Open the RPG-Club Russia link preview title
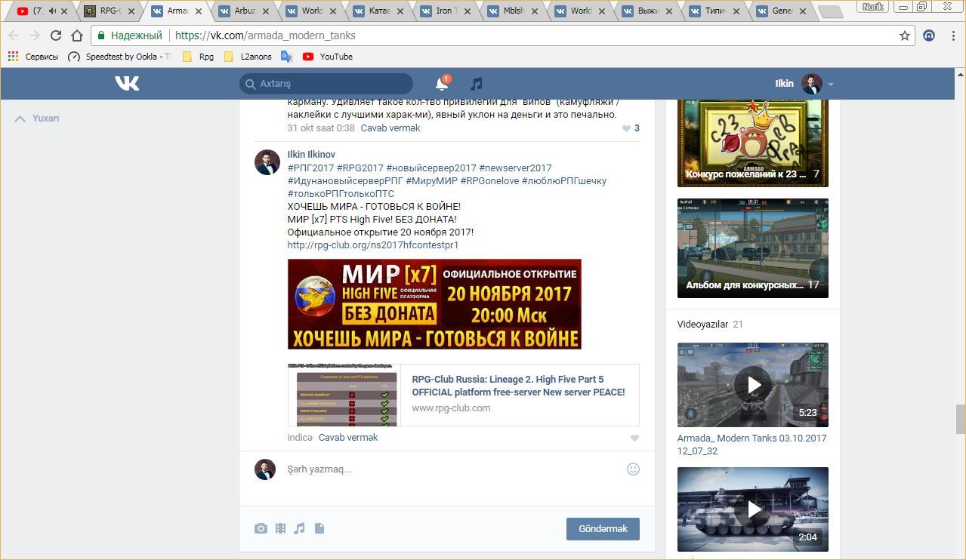Screen dimensions: 966x560 [x=518, y=386]
